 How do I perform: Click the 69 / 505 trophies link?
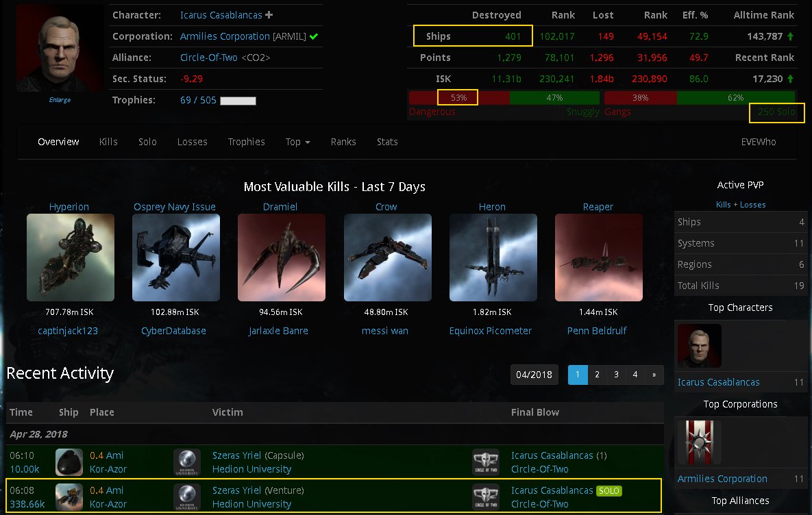198,100
